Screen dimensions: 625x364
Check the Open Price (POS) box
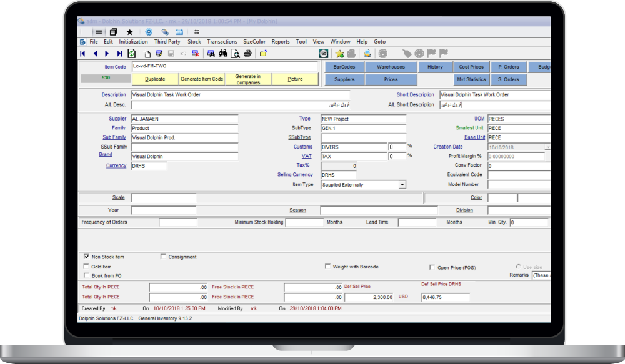432,267
